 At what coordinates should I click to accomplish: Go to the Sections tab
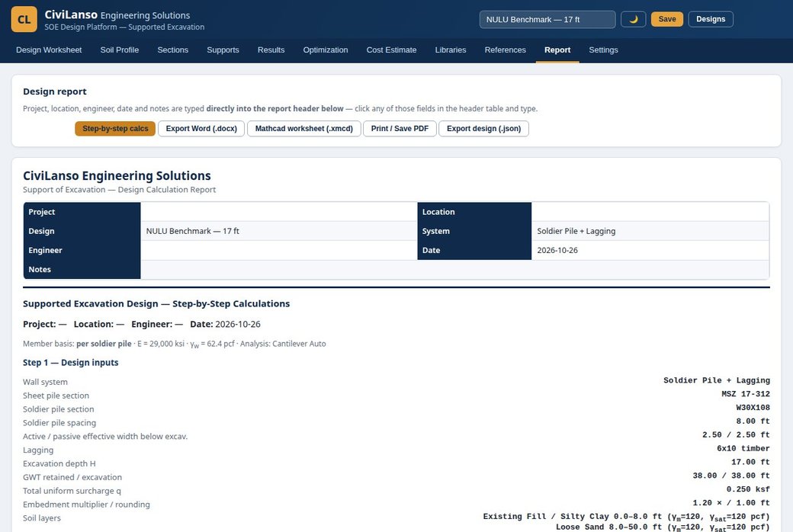[172, 50]
